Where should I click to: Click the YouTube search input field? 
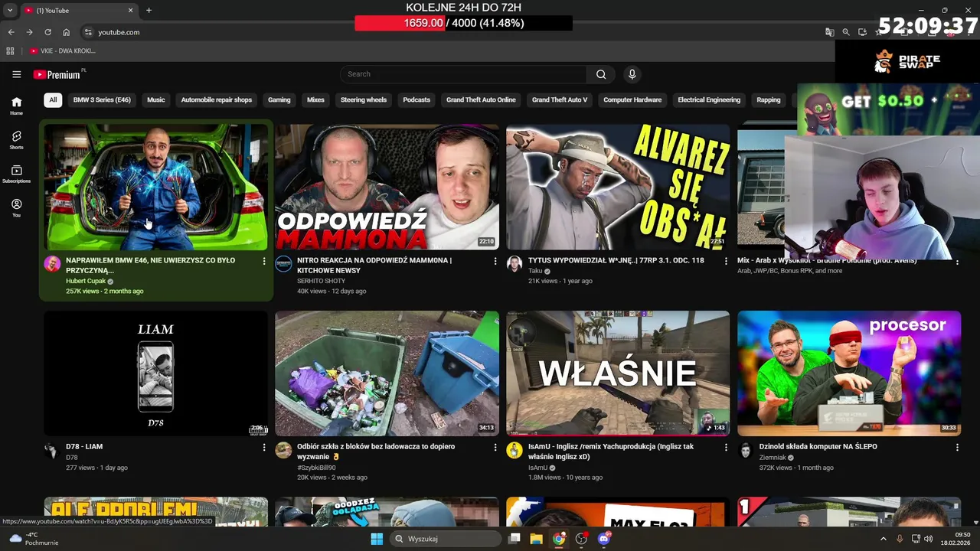click(x=463, y=74)
